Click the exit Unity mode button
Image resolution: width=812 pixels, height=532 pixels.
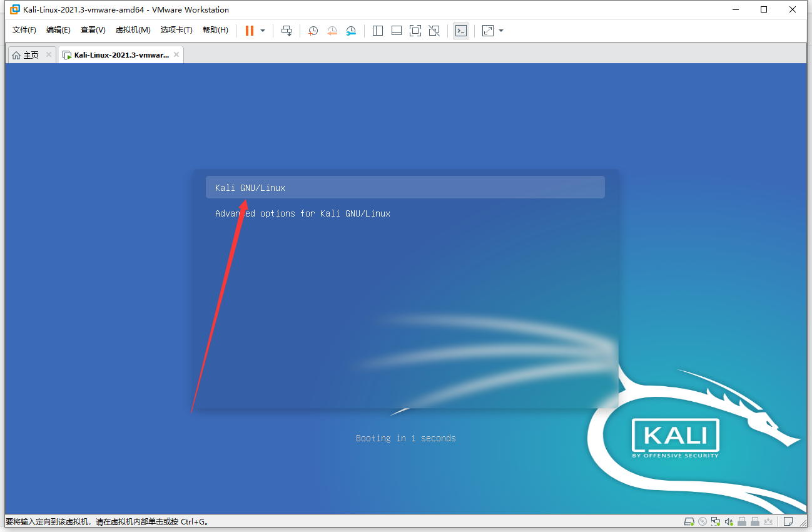(x=434, y=30)
